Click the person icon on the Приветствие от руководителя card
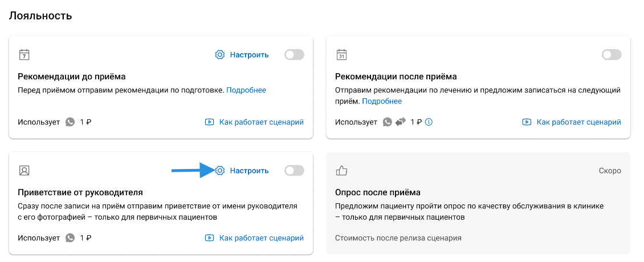Screen dimensions: 644x262 coord(24,170)
